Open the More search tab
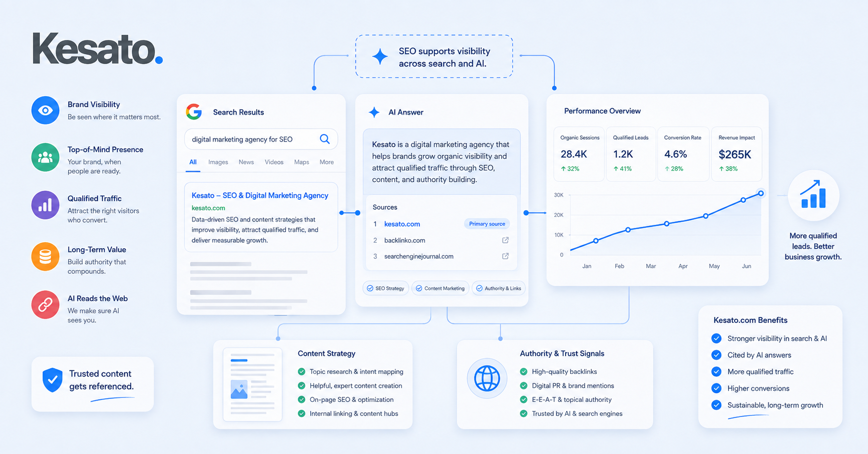Viewport: 868px width, 454px height. 326,162
